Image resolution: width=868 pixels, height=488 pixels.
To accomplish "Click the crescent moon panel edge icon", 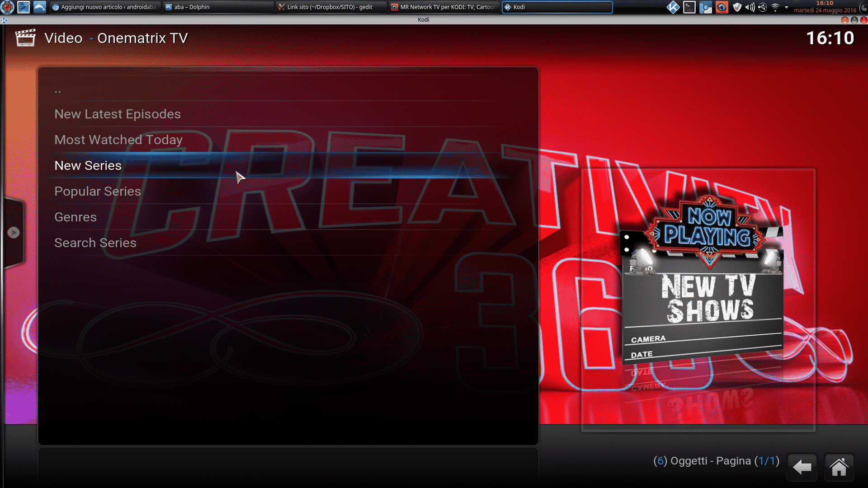I will [x=863, y=7].
